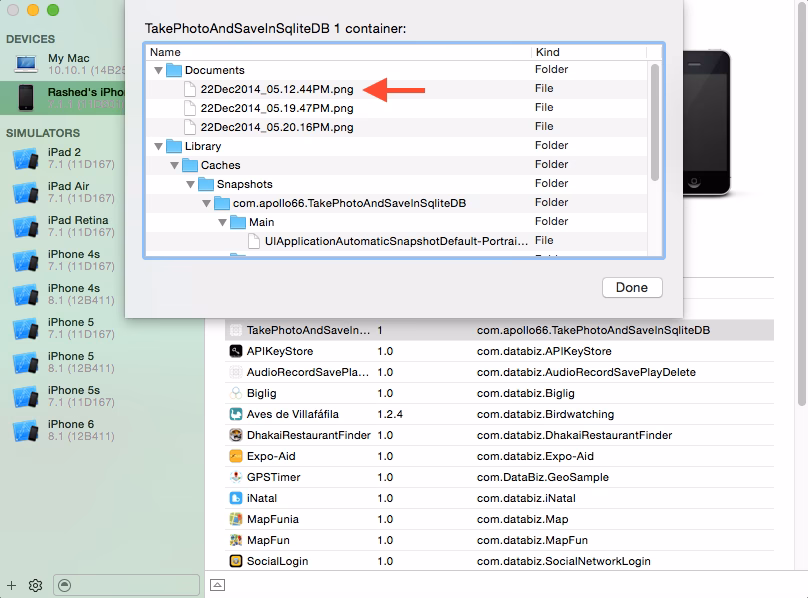This screenshot has width=808, height=598.
Task: Show the console drawer triangle button
Action: point(217,585)
